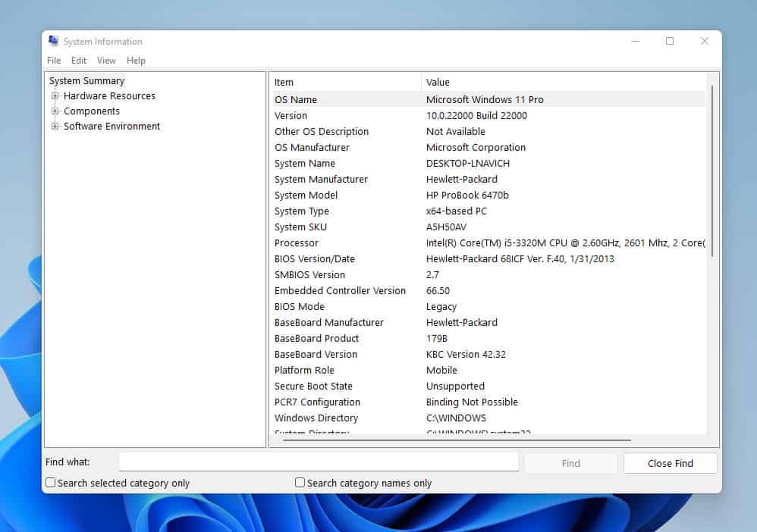Expand the Software Environment node
The image size is (757, 532).
54,127
